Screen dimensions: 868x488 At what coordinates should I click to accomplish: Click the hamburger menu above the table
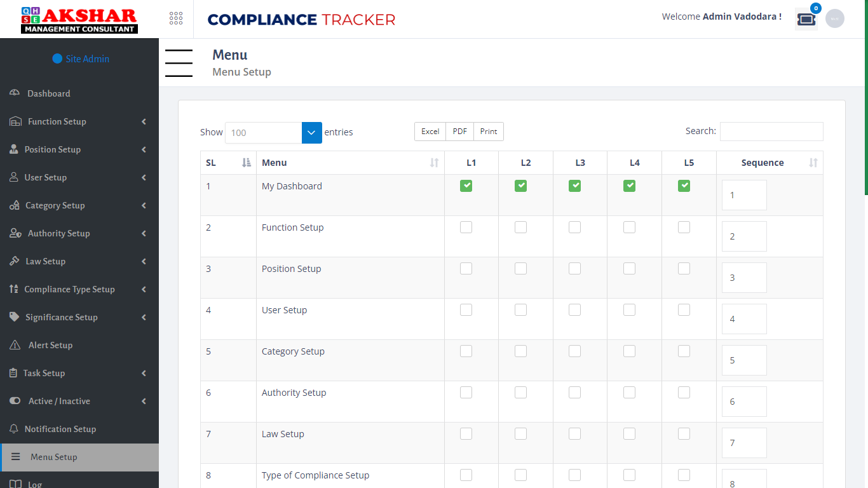179,63
